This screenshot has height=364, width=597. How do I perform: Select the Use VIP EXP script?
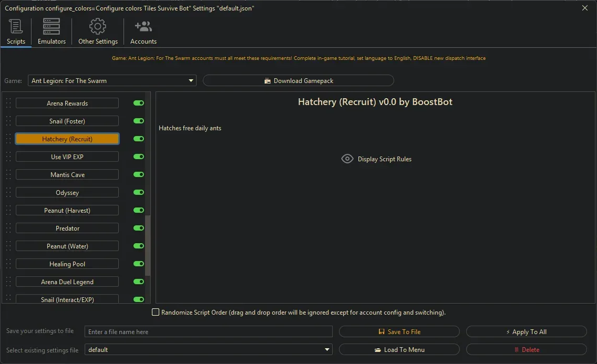(67, 157)
